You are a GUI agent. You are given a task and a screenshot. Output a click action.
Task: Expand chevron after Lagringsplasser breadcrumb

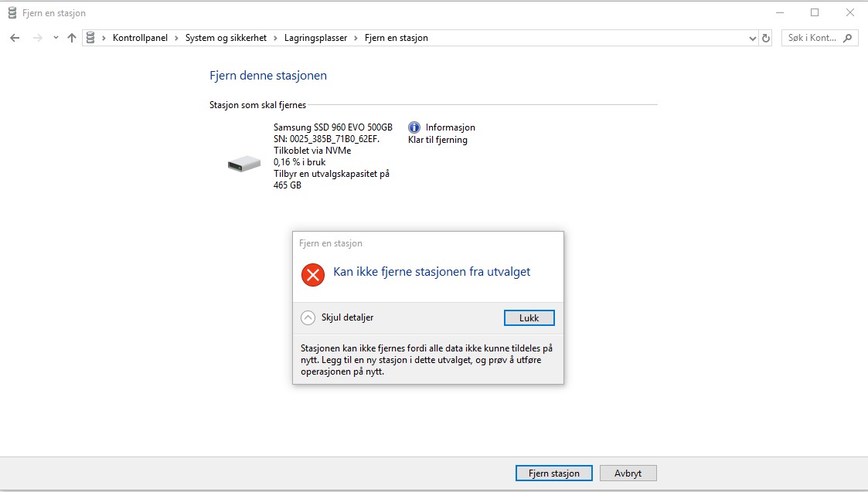pos(356,38)
